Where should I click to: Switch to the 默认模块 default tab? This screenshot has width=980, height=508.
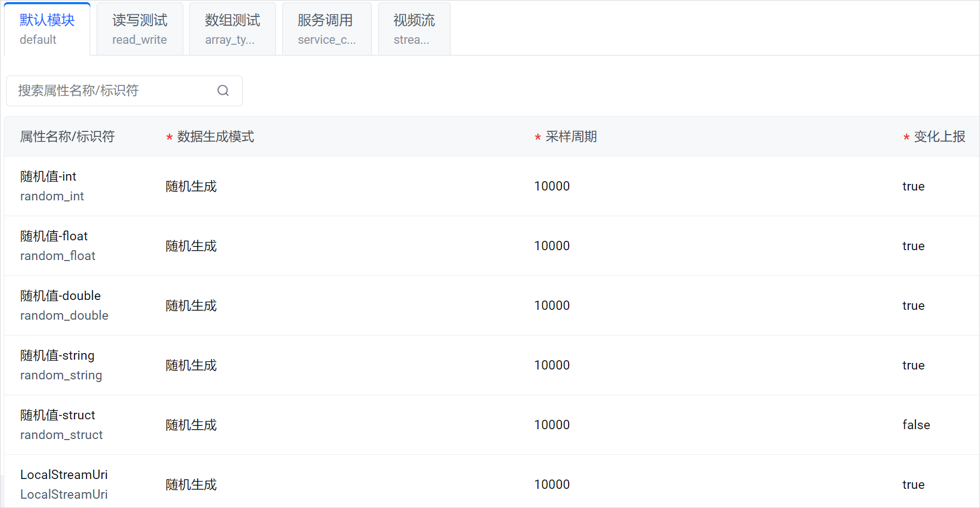[47, 29]
